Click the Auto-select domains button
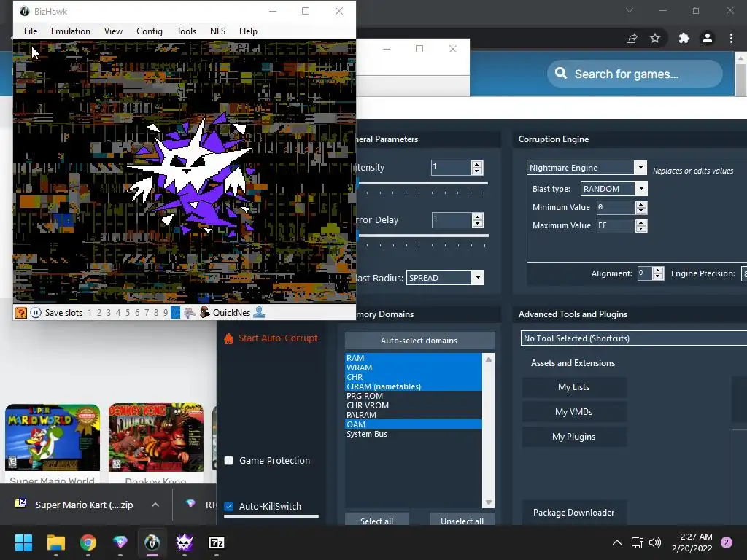Screen dimensions: 747x560 (x=419, y=341)
